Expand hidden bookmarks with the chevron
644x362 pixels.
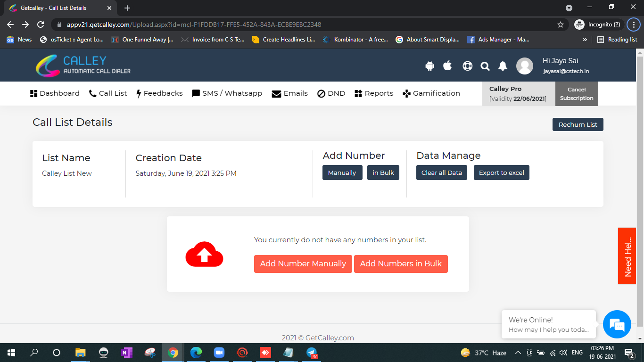[x=585, y=40]
